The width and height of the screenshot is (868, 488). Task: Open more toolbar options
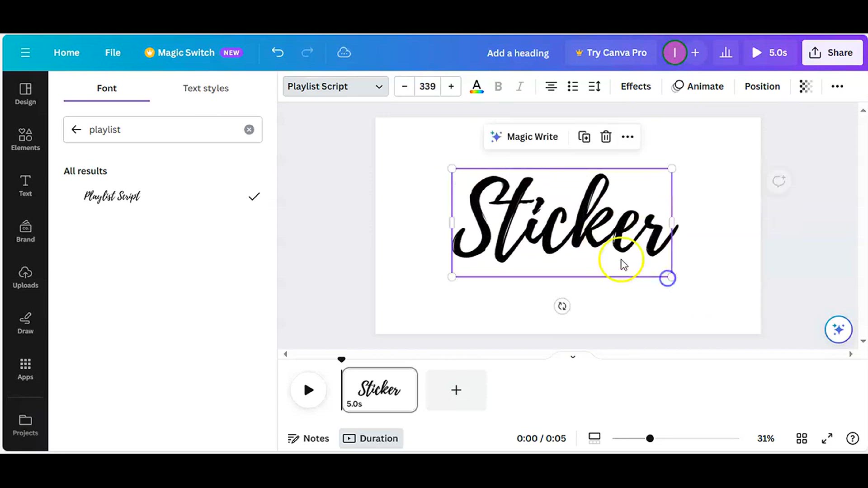837,86
